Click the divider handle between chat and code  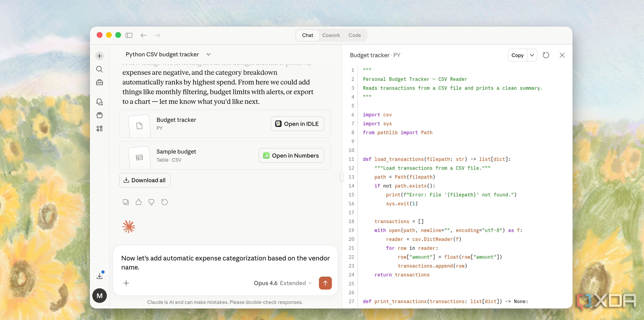(x=342, y=177)
